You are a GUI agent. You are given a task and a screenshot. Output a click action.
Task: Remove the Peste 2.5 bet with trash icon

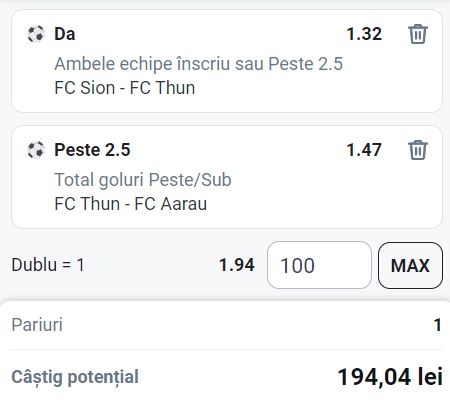pyautogui.click(x=418, y=150)
